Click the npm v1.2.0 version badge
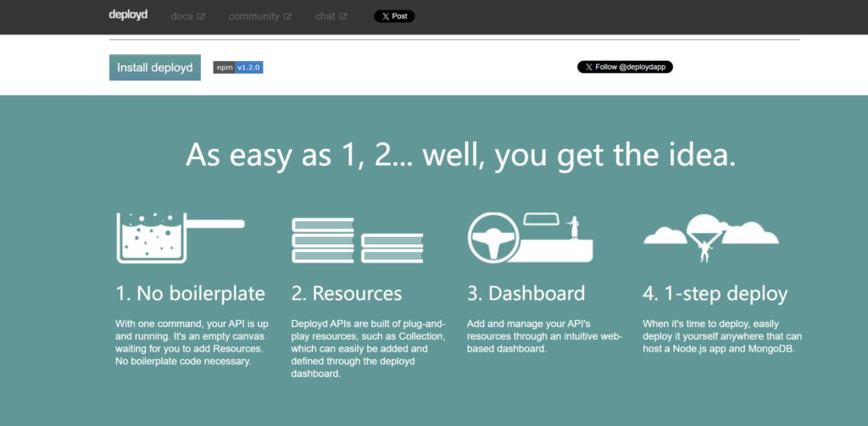 (x=238, y=68)
